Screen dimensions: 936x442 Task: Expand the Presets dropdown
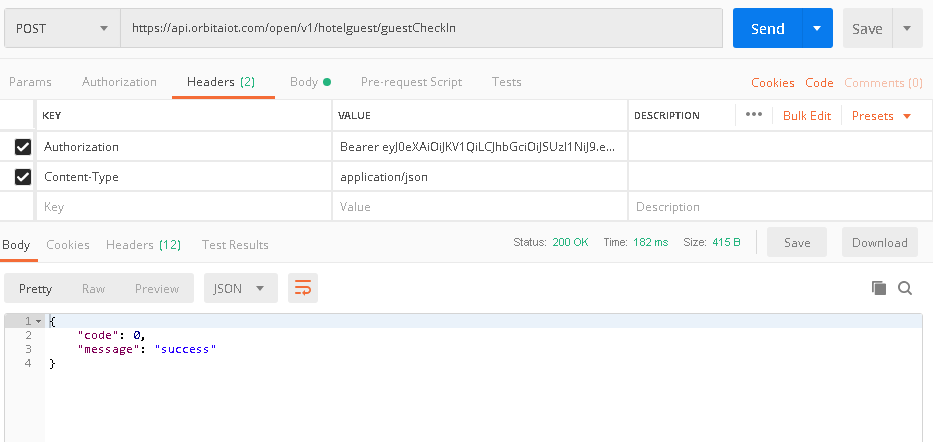tap(881, 116)
